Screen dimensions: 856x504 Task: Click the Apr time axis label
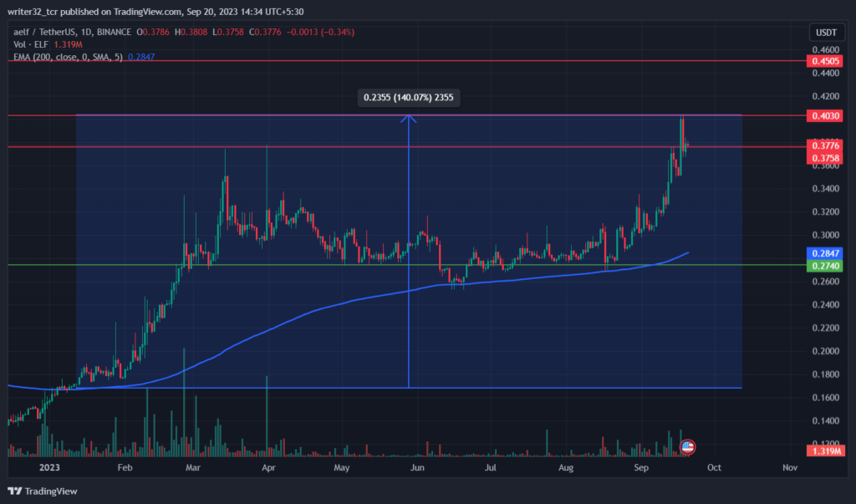point(268,467)
